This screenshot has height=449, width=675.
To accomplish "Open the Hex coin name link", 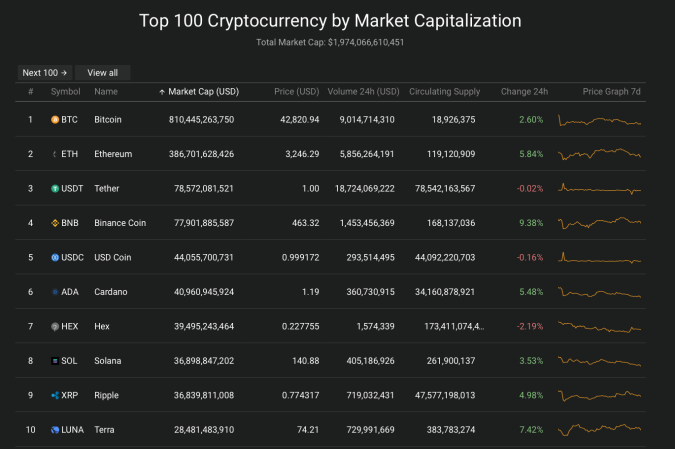I will [x=102, y=326].
